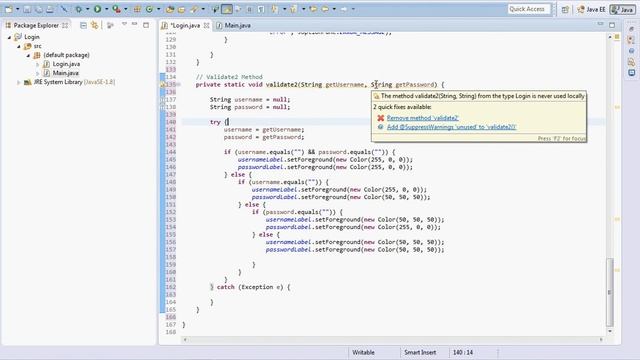Image resolution: width=640 pixels, height=360 pixels.
Task: Click the Print toolbar icon
Action: (50, 9)
